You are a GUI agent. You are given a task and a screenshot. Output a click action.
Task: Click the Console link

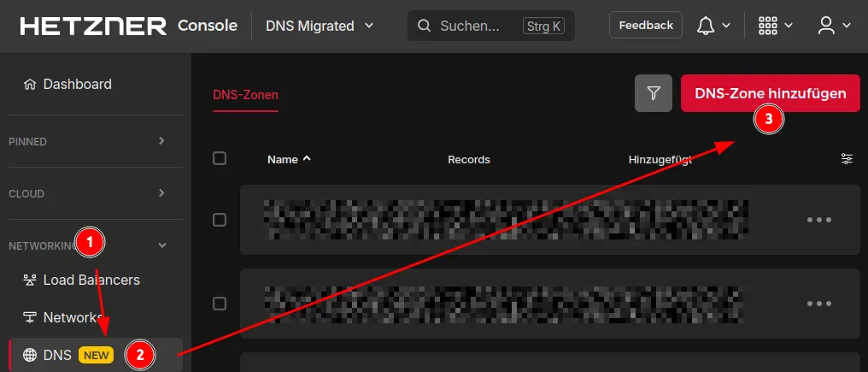pyautogui.click(x=208, y=26)
